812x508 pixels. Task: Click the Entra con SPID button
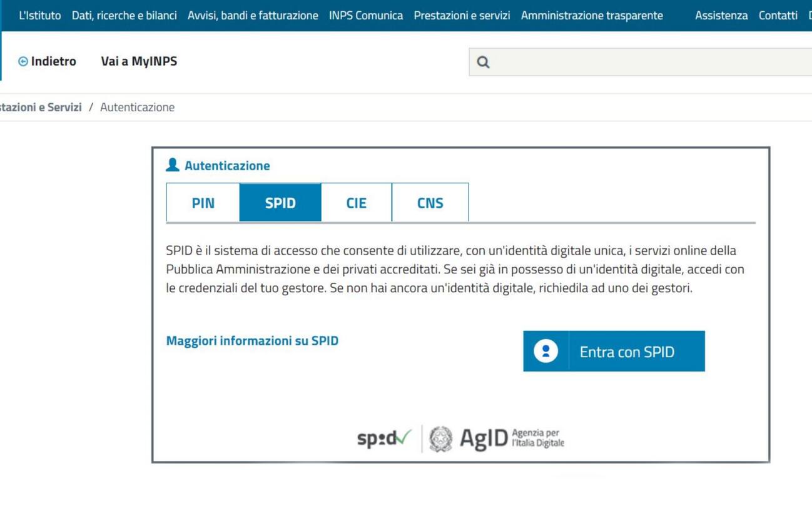pyautogui.click(x=614, y=351)
